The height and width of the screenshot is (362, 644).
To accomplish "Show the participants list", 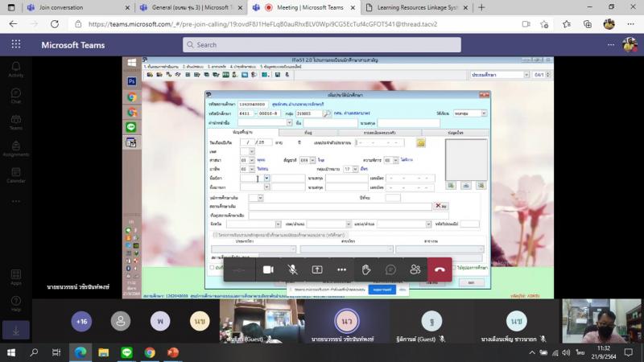I will tap(415, 269).
